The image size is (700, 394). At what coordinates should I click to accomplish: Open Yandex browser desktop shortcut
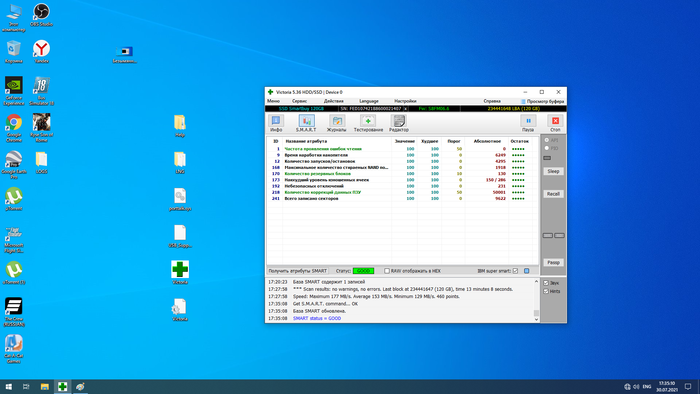pos(41,52)
